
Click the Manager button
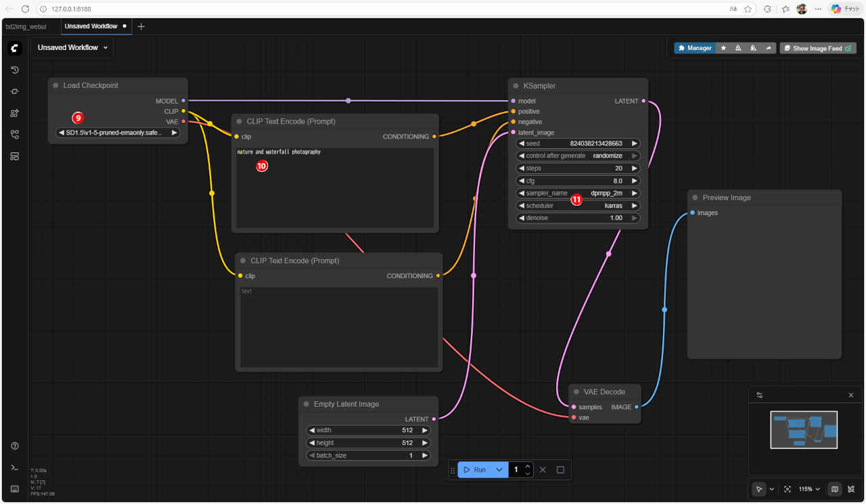click(695, 48)
